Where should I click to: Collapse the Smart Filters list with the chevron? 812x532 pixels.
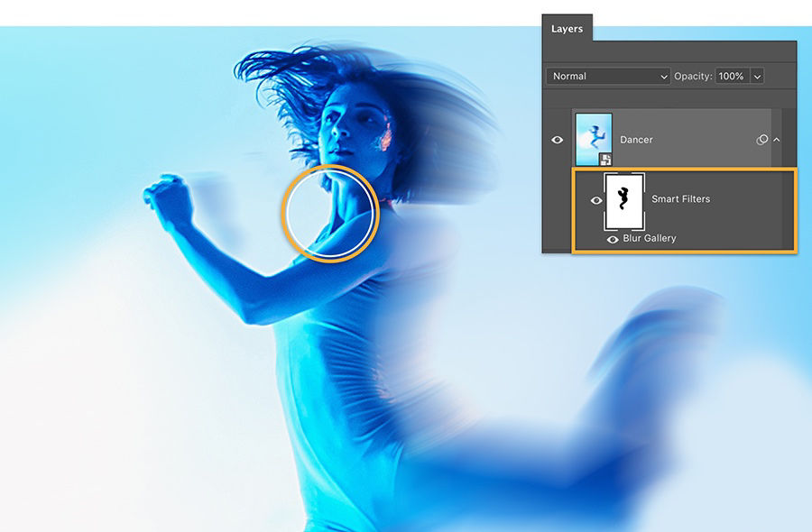(776, 139)
